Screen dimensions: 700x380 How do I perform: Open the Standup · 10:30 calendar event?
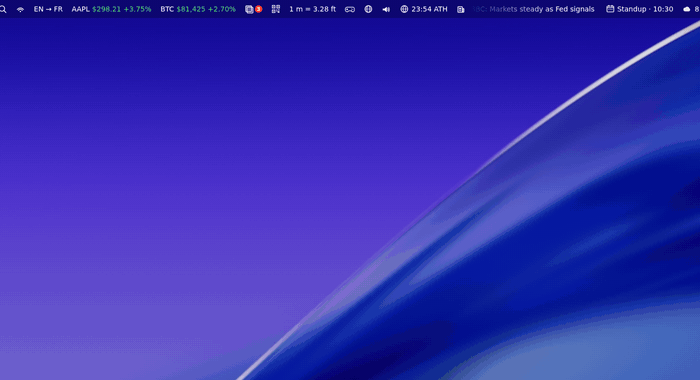640,9
